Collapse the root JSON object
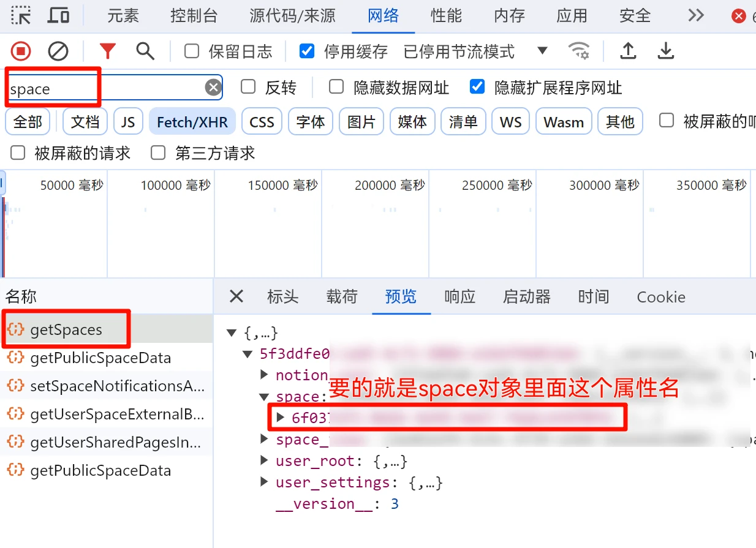Viewport: 756px width, 548px height. [231, 333]
